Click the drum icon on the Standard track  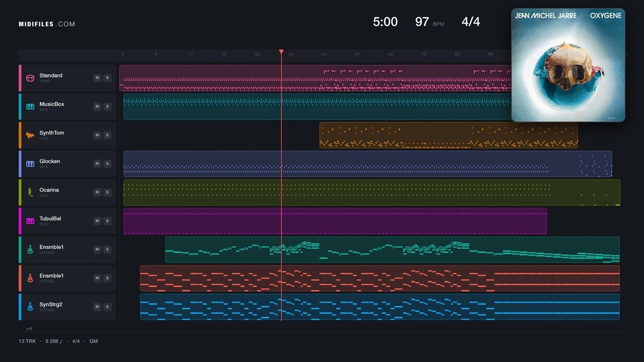pyautogui.click(x=30, y=78)
